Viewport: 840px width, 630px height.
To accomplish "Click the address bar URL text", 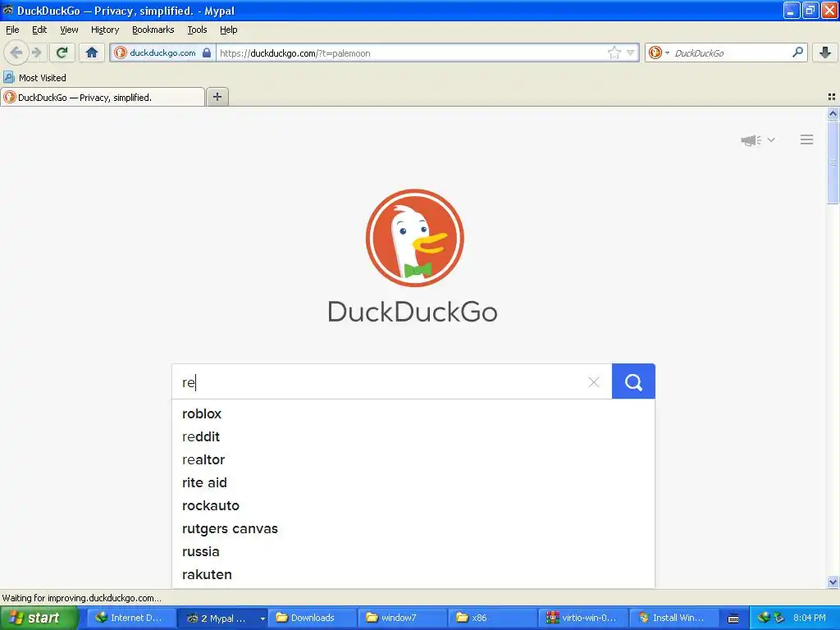I will coord(295,53).
